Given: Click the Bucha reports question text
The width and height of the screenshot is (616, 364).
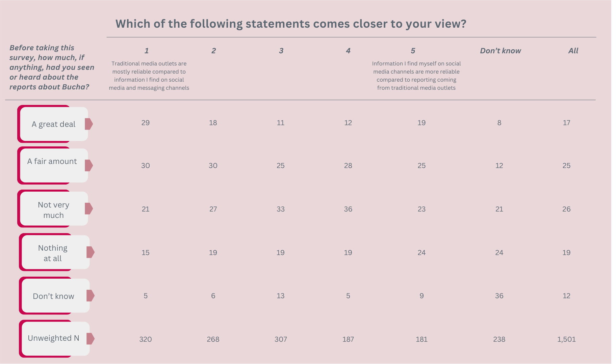Looking at the screenshot, I should tap(52, 67).
